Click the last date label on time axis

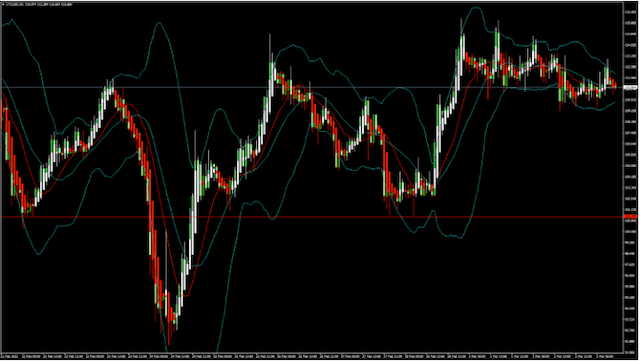pyautogui.click(x=605, y=357)
